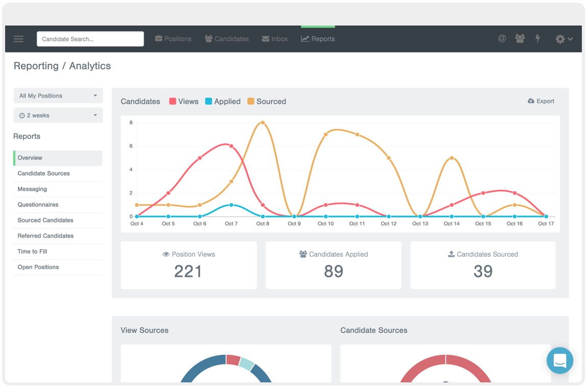Click the Sourced data point on Oct 14
Screen dimensions: 588x389
[452, 158]
